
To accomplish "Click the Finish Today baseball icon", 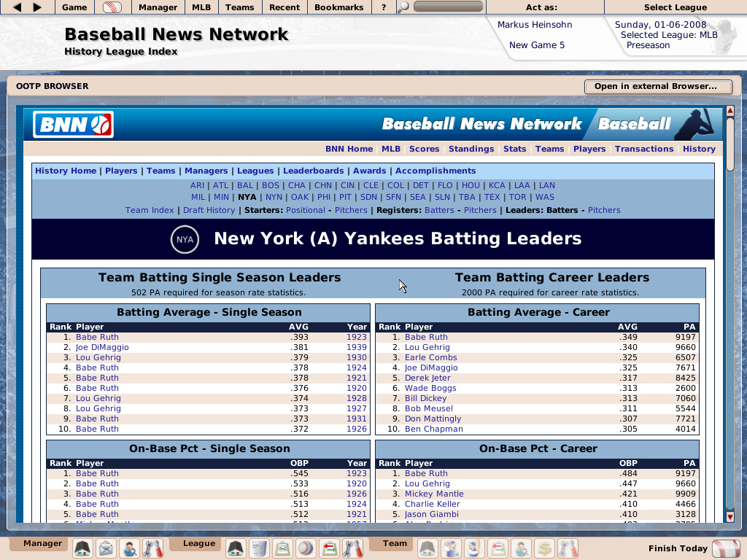I will tap(726, 548).
